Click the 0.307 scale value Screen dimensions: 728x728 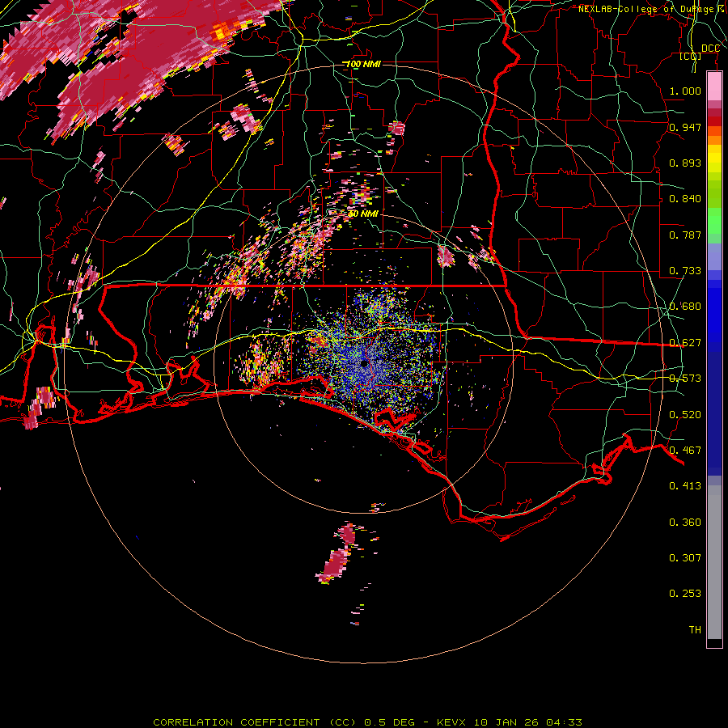pyautogui.click(x=685, y=558)
